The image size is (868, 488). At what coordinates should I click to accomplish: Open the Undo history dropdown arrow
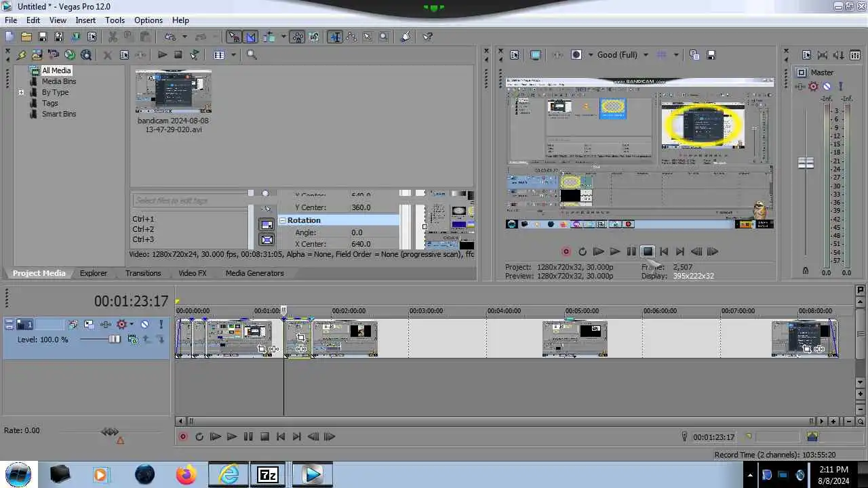coord(184,37)
